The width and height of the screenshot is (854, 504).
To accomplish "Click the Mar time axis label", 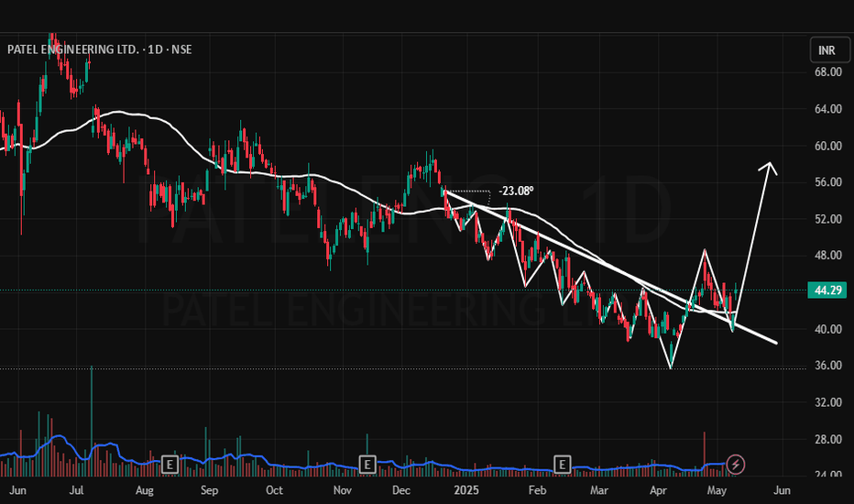I will [x=599, y=490].
